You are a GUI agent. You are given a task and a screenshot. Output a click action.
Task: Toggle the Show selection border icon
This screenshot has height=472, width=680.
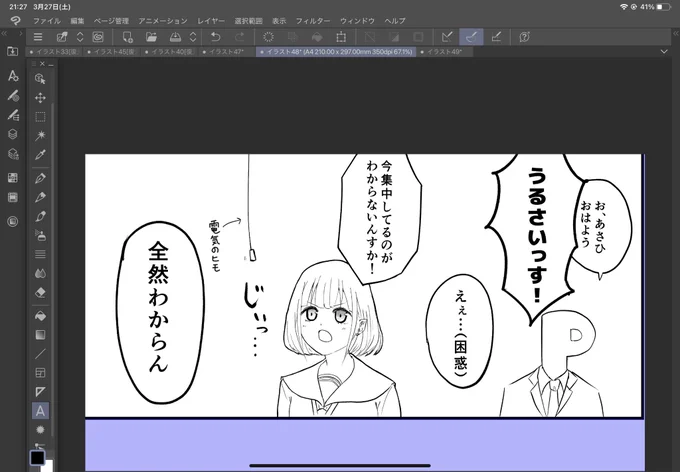pyautogui.click(x=418, y=37)
